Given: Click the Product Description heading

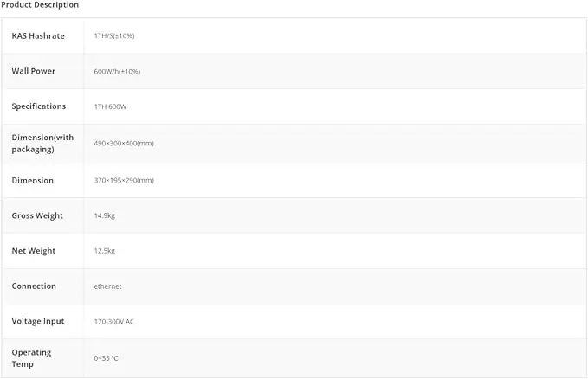Looking at the screenshot, I should tap(40, 5).
